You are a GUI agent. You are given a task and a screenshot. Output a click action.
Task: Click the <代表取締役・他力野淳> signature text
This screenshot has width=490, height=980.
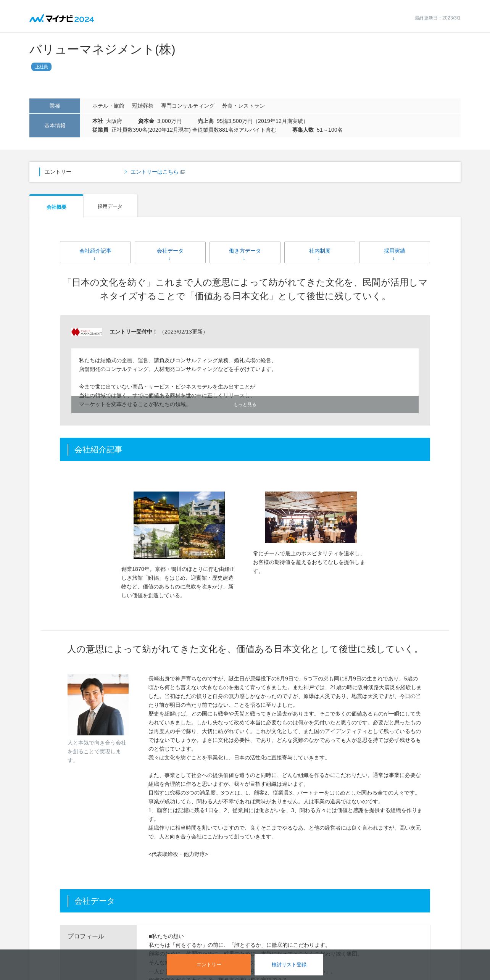pyautogui.click(x=178, y=854)
